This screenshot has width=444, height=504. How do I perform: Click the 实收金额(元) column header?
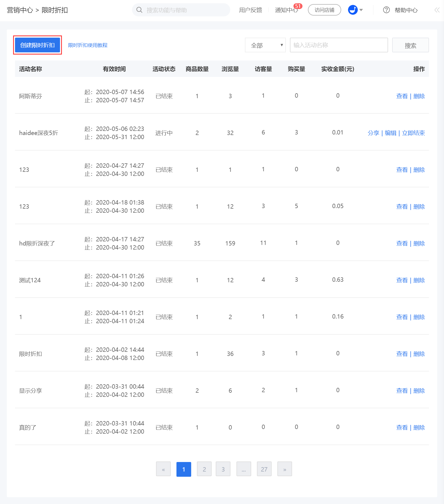[x=338, y=69]
